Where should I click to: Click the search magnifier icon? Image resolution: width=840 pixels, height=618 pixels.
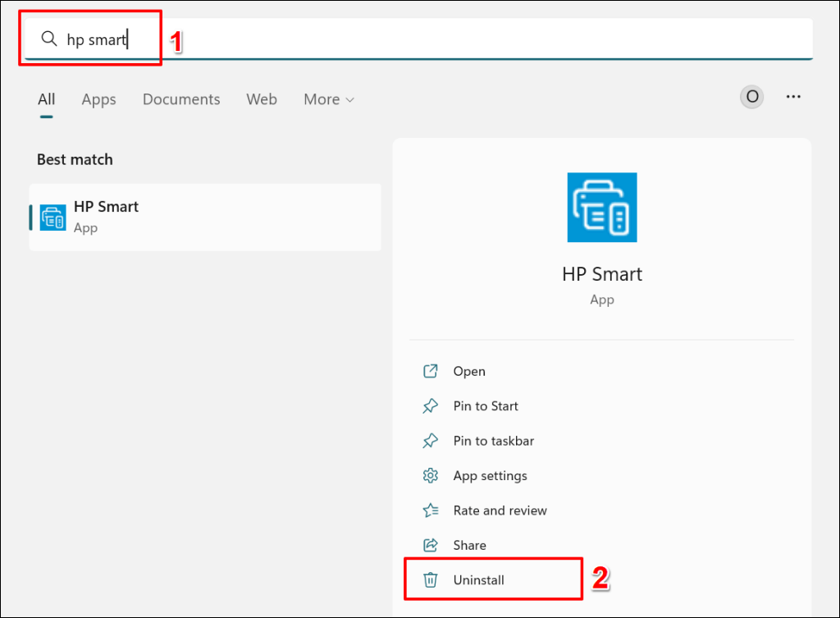[48, 39]
